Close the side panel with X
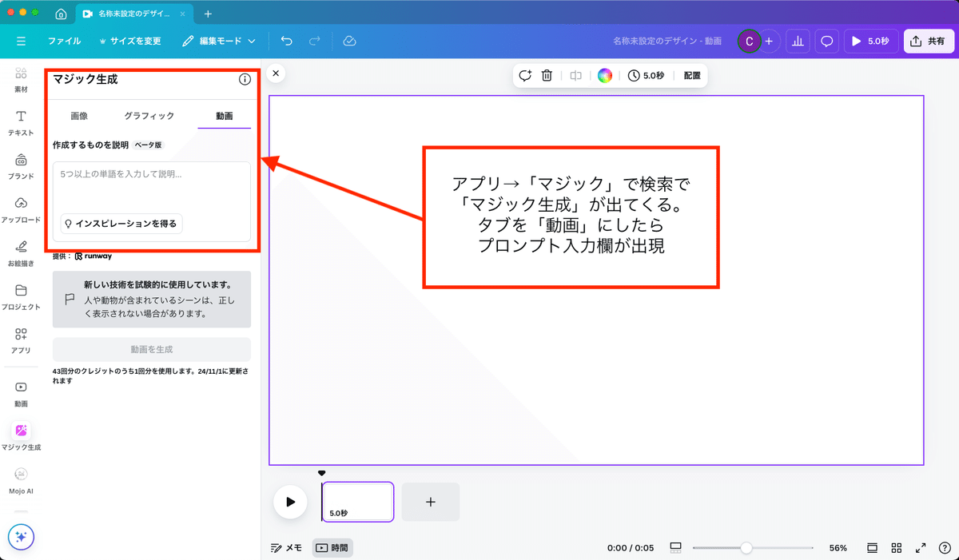 point(276,73)
